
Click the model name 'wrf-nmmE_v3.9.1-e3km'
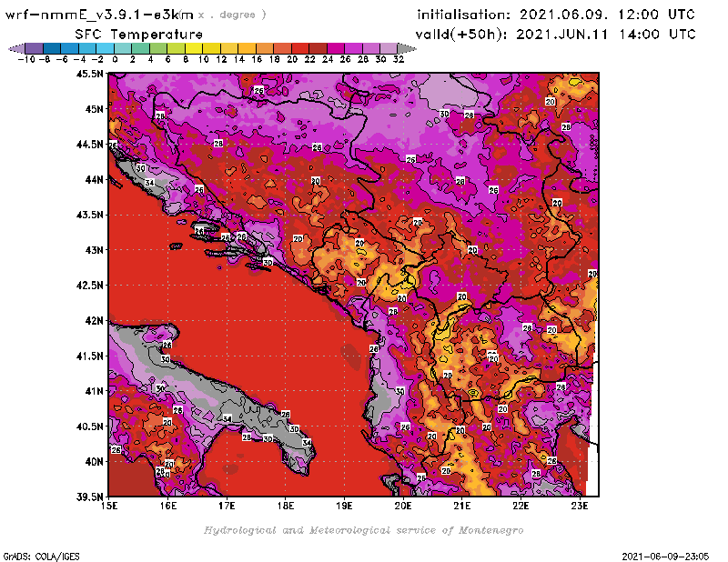click(x=99, y=15)
